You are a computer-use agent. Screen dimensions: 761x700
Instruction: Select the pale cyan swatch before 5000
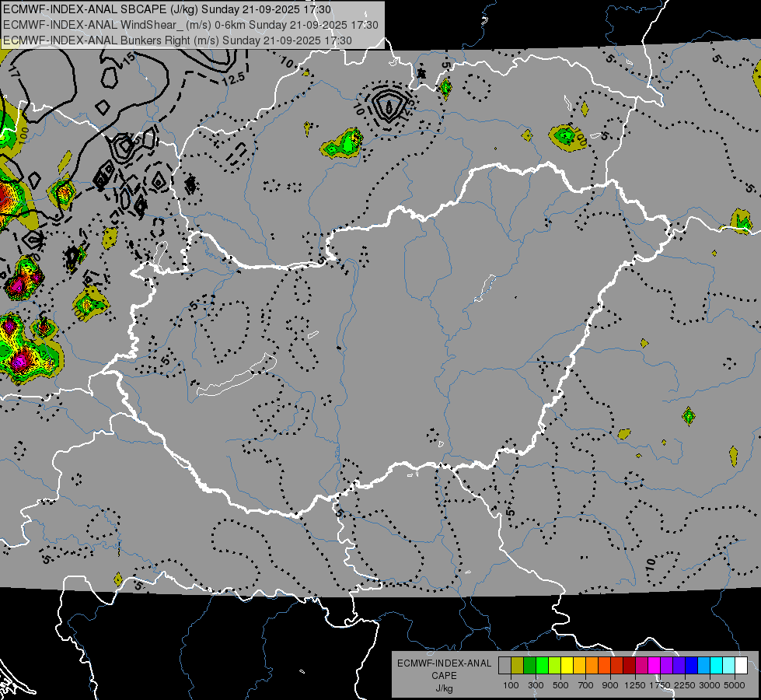coord(728,666)
